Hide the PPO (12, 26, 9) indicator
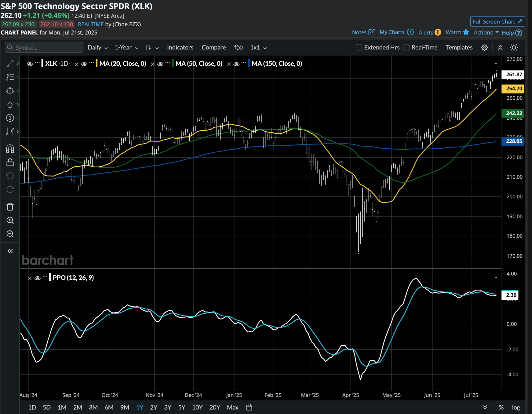This screenshot has width=532, height=414. (37, 278)
